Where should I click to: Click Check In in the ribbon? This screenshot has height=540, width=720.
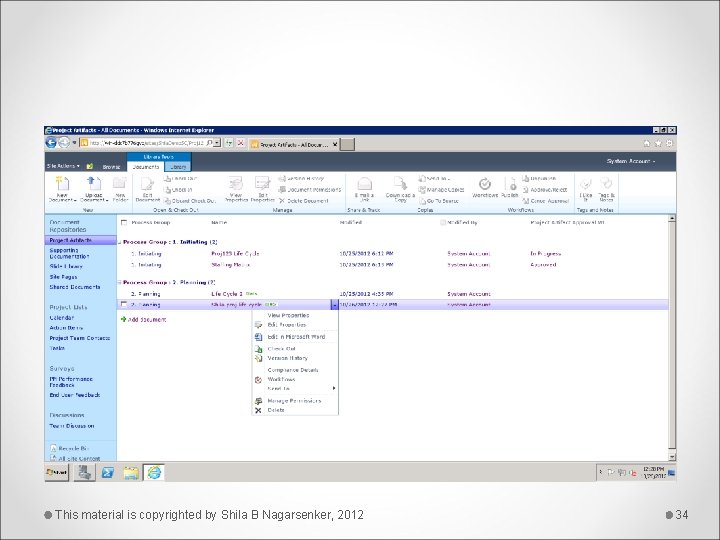[x=179, y=189]
